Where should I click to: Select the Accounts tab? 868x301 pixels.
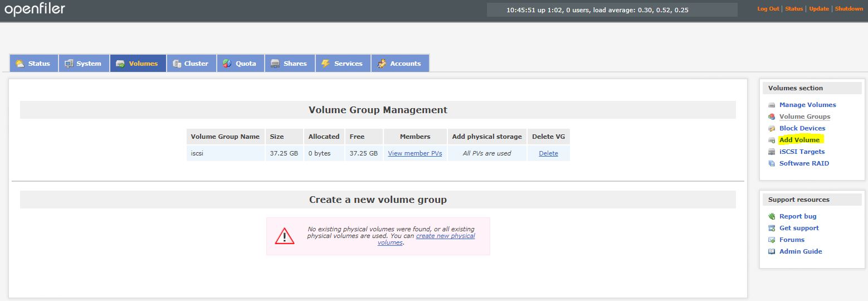point(399,64)
